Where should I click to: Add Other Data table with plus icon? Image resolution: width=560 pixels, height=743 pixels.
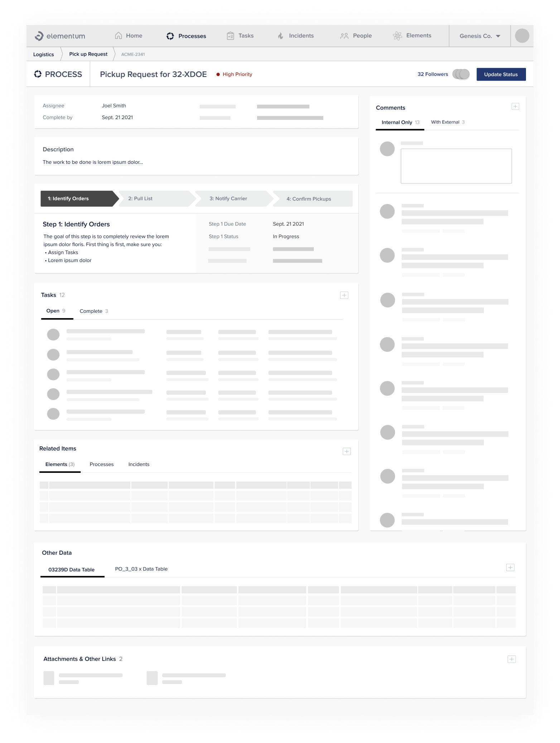tap(510, 567)
